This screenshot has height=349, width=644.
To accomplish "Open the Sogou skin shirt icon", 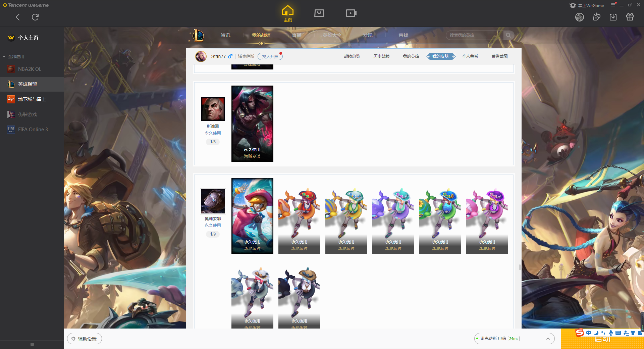I will point(633,333).
